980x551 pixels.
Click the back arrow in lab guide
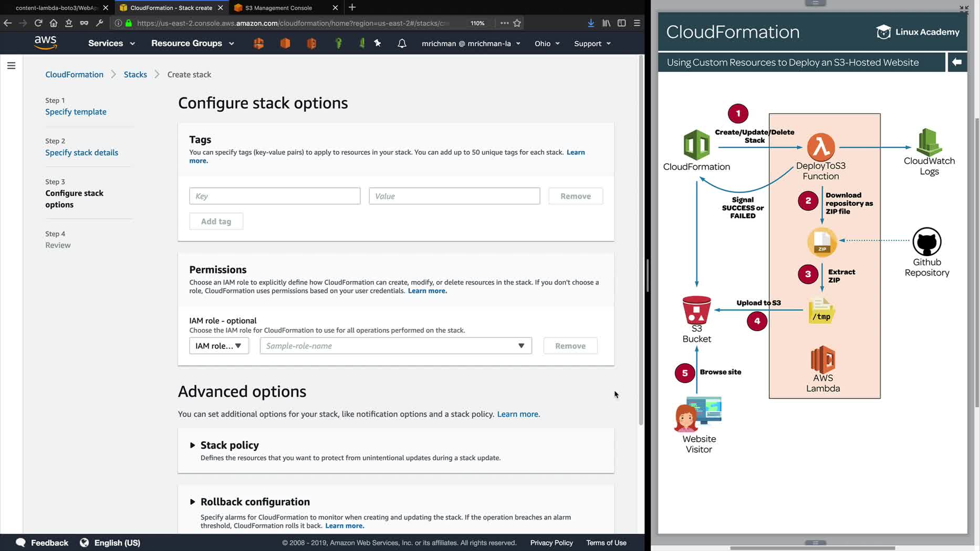(x=956, y=62)
